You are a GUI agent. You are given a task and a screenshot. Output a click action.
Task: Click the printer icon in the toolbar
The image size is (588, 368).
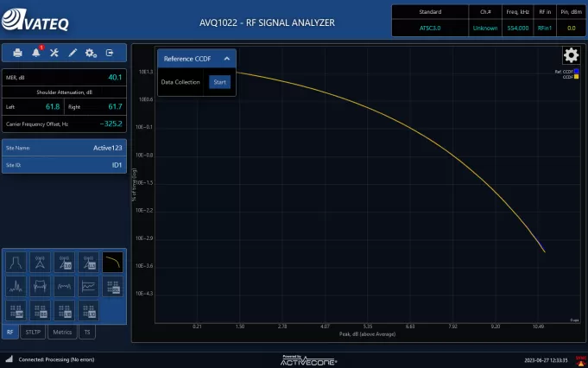pyautogui.click(x=17, y=53)
